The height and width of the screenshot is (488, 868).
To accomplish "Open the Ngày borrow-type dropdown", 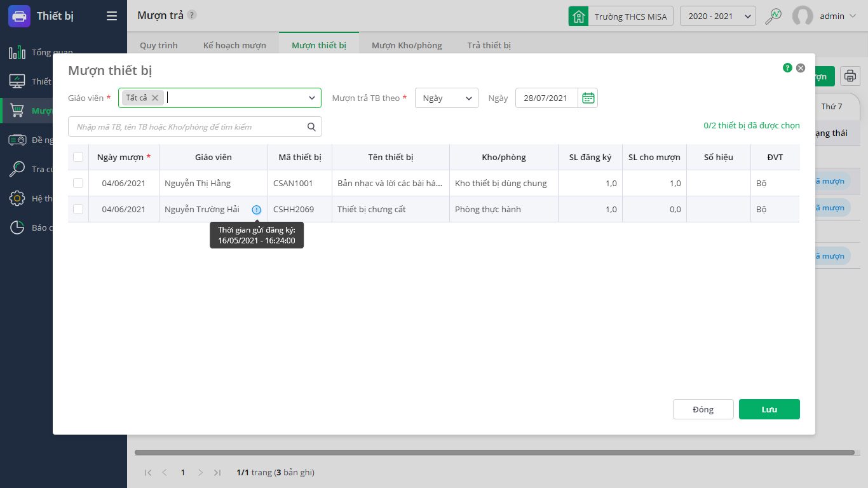I will 447,98.
